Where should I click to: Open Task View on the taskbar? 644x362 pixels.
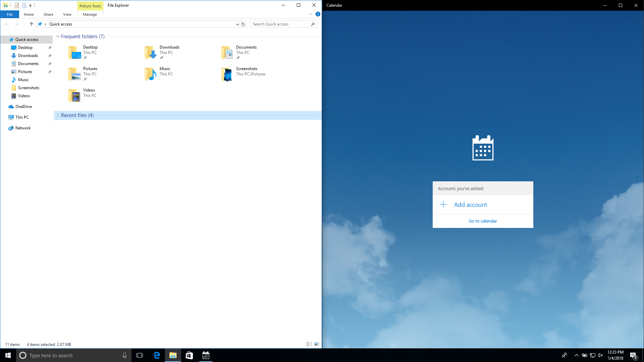(140, 355)
